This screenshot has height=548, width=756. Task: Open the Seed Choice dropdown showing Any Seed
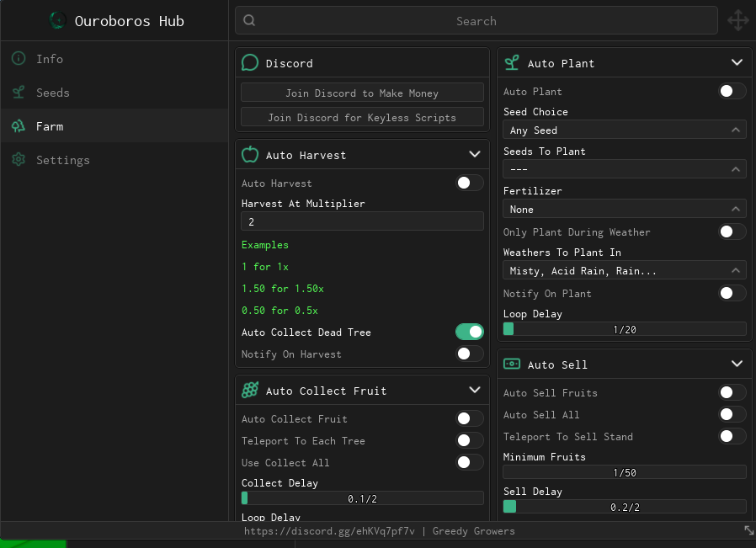(x=625, y=130)
